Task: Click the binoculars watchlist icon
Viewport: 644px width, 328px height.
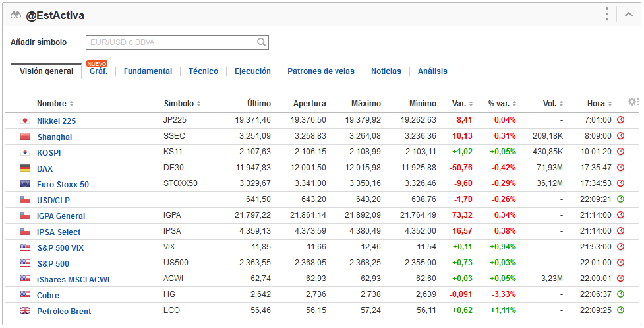Action: click(16, 15)
